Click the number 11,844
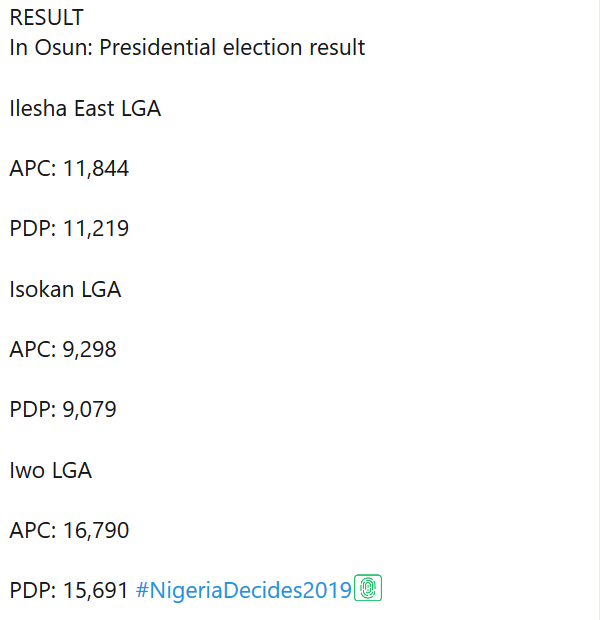This screenshot has width=600, height=620. [x=96, y=169]
